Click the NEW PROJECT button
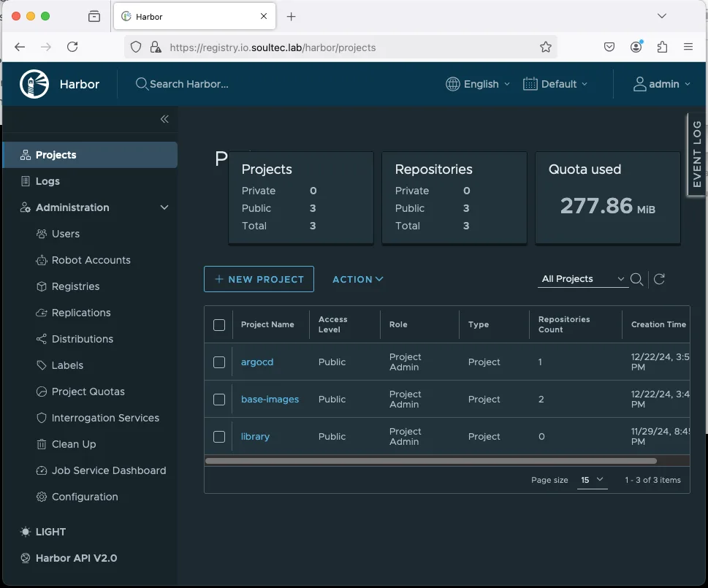The height and width of the screenshot is (588, 708). coord(259,279)
